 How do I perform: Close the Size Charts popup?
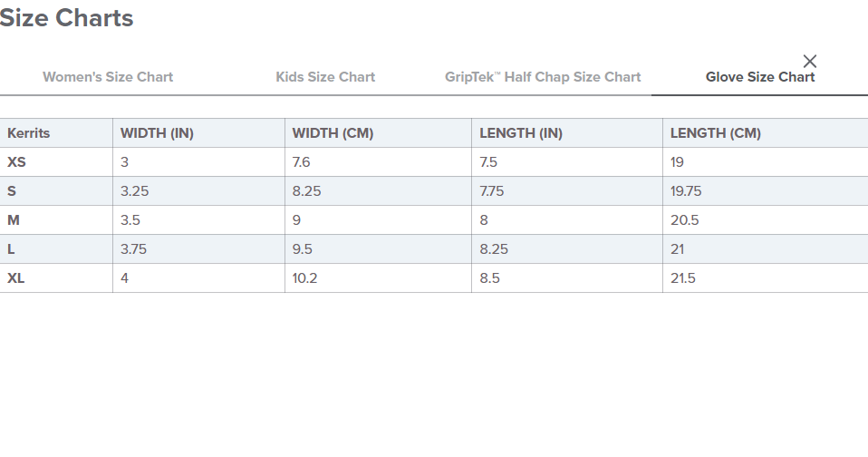point(810,61)
